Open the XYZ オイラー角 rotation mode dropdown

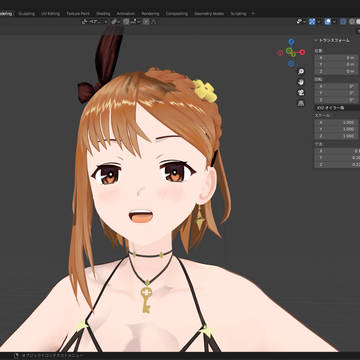click(337, 108)
